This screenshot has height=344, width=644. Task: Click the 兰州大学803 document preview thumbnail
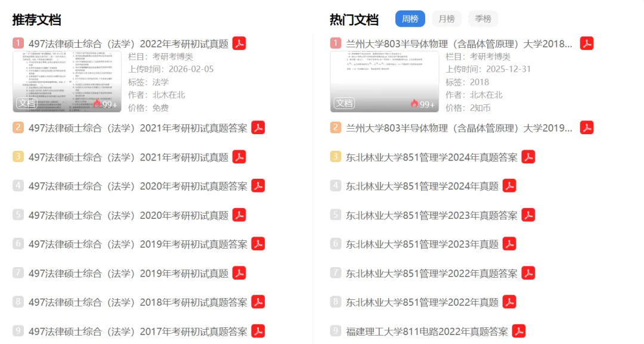click(x=385, y=81)
